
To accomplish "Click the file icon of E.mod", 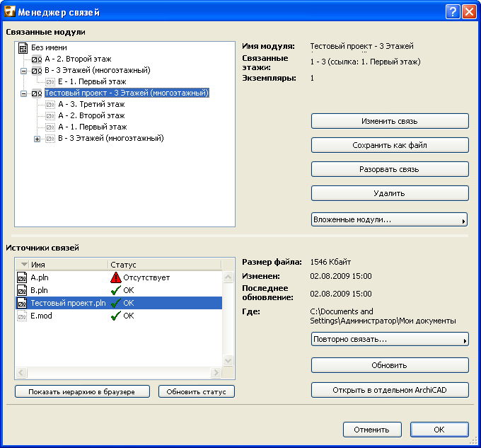I will [22, 316].
